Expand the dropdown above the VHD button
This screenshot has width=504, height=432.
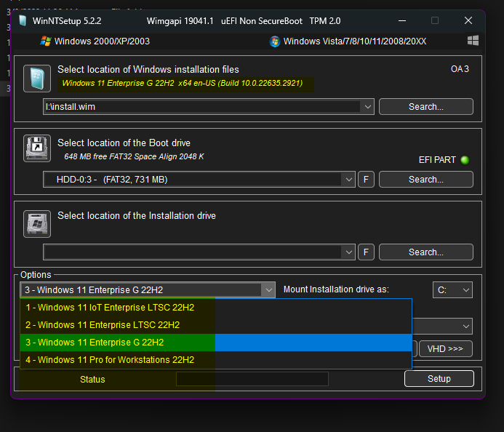coord(465,327)
